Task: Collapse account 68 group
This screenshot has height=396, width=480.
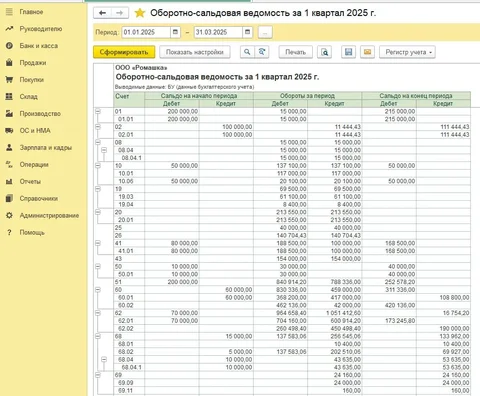Action: (98, 336)
